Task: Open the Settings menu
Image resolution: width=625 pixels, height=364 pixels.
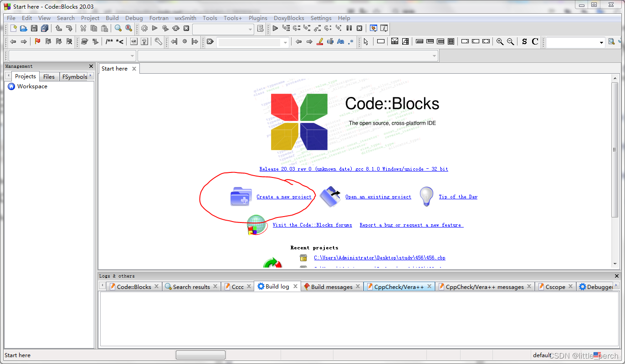Action: [321, 18]
